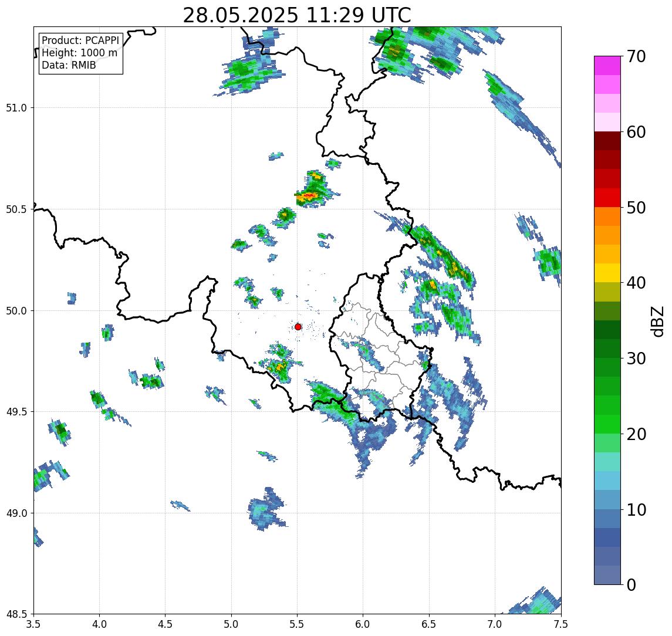
Task: Click the latitude axis label 50.5
Action: 16,209
